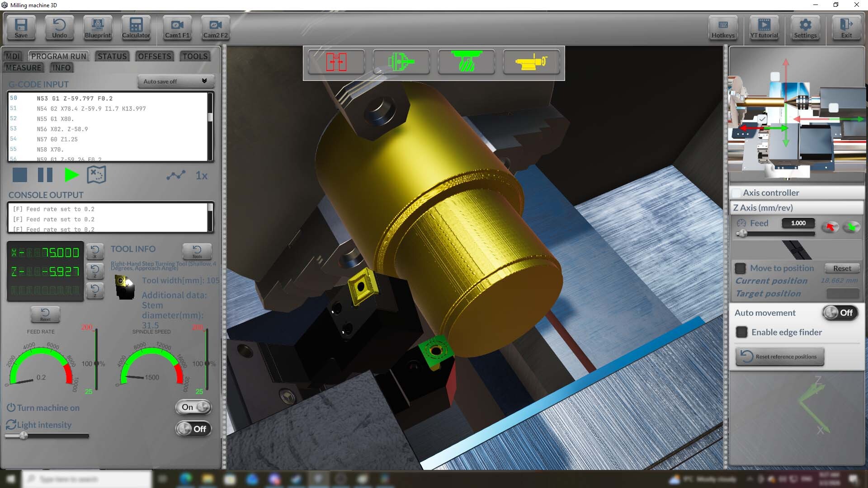Click Reset reference positions button

point(779,357)
